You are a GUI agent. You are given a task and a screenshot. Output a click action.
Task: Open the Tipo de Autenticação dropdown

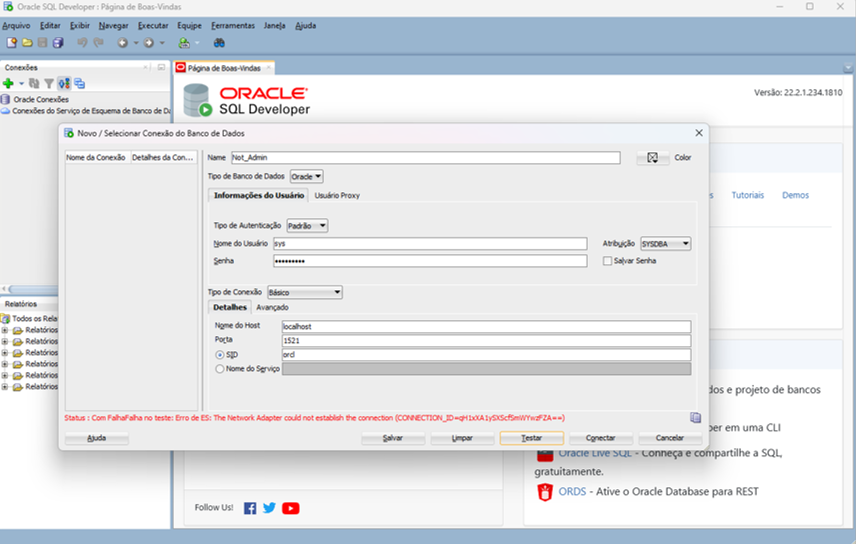(x=307, y=226)
